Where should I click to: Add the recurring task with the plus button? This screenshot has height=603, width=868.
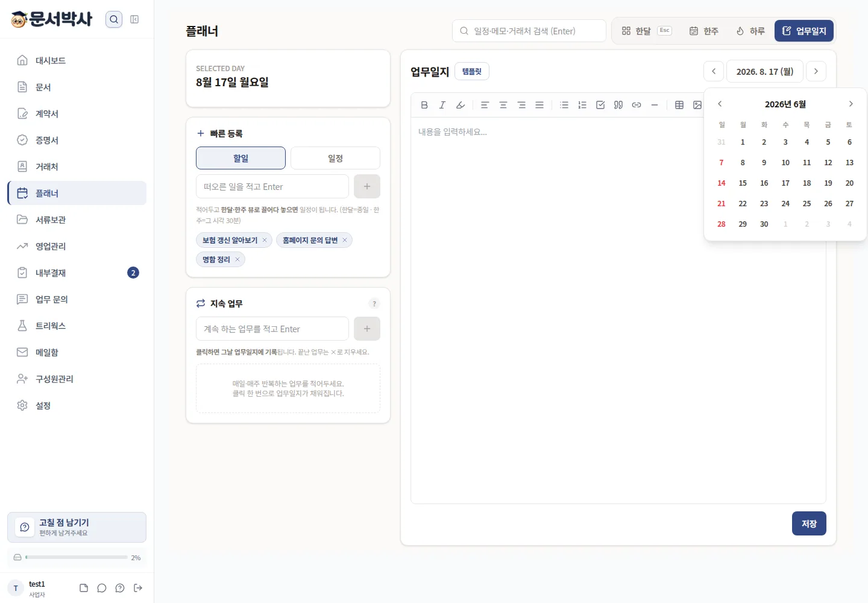click(x=367, y=329)
